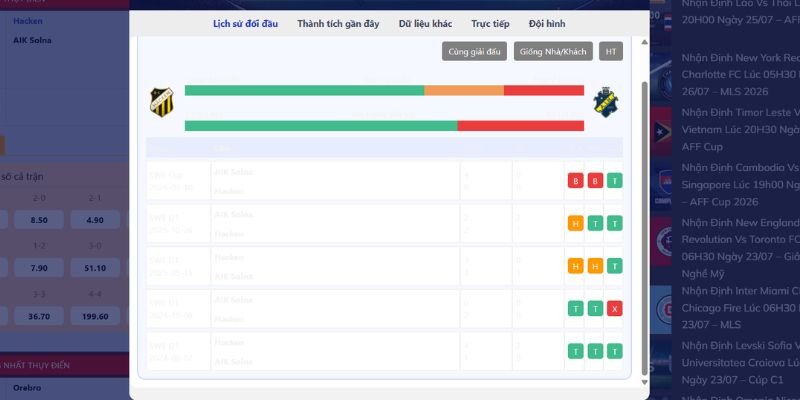Click orange H badge in H-T-T row
This screenshot has height=400, width=800.
click(576, 223)
